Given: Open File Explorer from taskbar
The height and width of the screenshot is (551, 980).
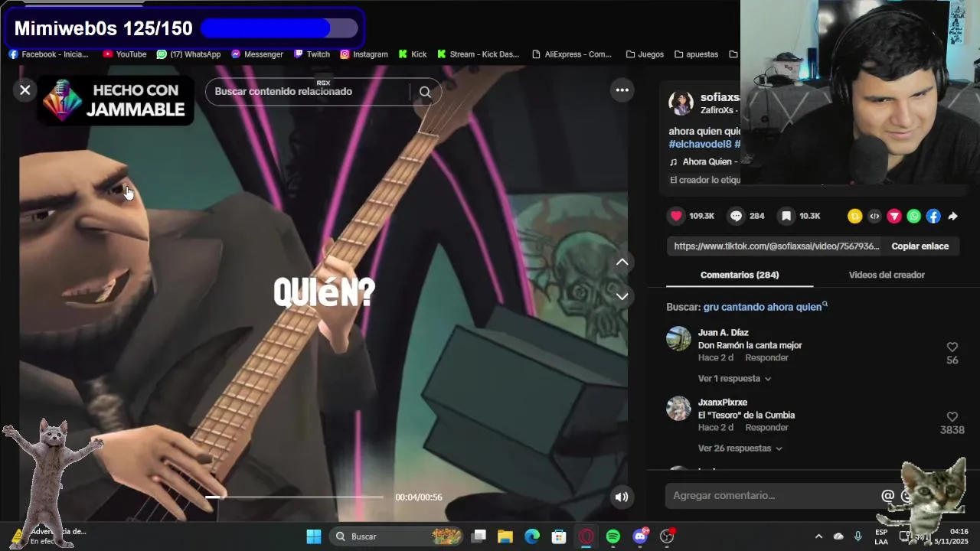Looking at the screenshot, I should point(505,536).
